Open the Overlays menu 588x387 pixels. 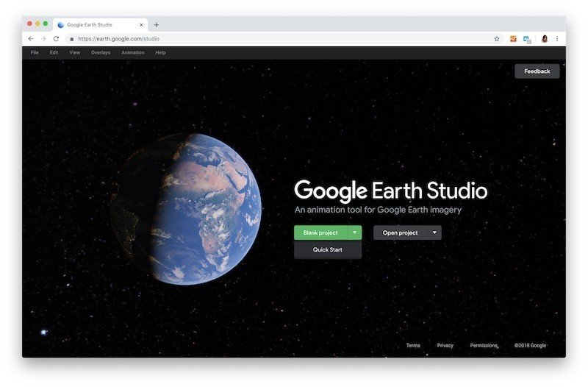click(101, 52)
